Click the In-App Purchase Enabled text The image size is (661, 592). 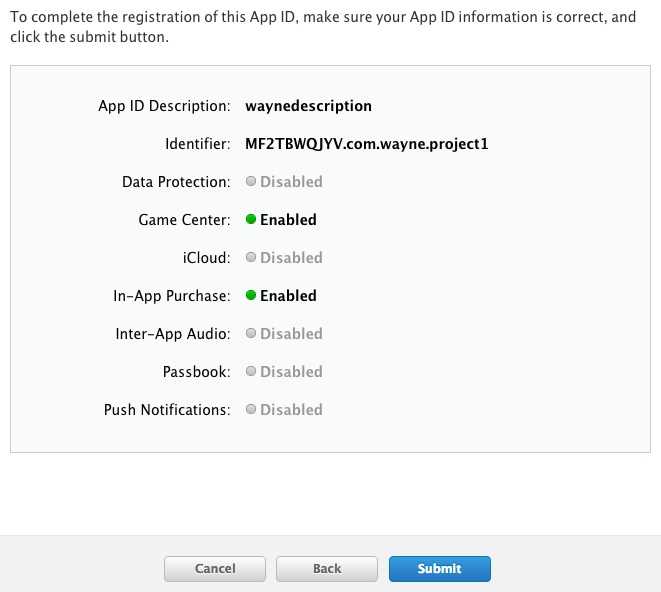click(x=288, y=296)
